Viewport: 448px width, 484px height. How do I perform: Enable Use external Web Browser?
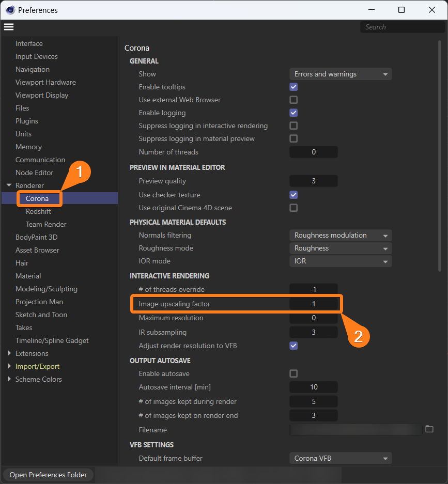click(x=293, y=100)
